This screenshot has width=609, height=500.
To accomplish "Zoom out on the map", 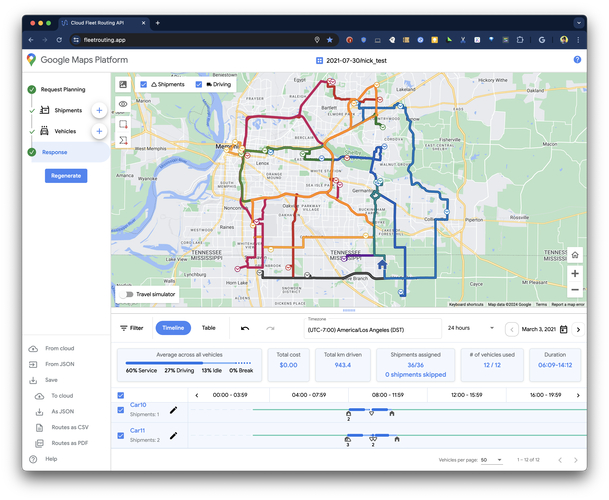I will point(575,290).
